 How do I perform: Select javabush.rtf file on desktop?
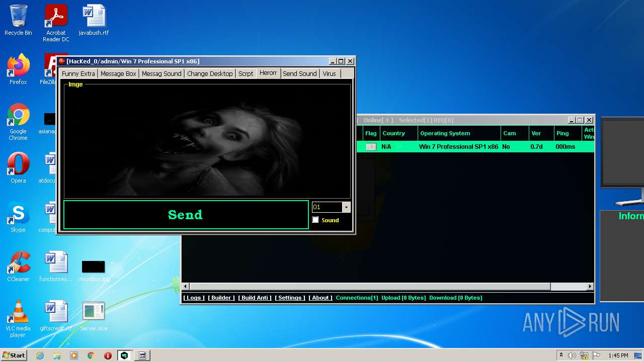pos(94,20)
